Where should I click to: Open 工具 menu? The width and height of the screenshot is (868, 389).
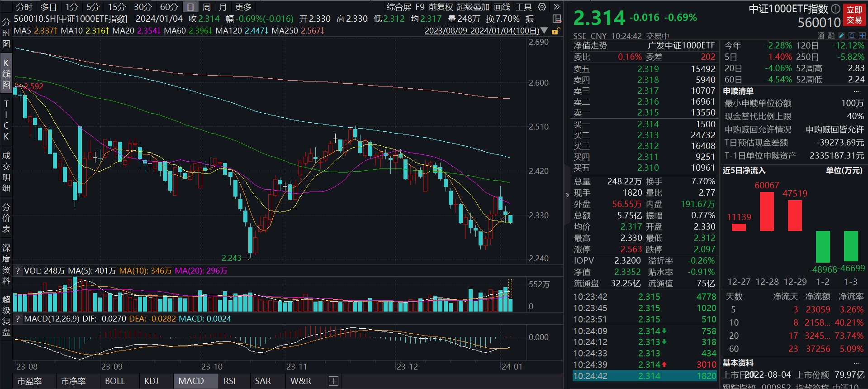pos(524,7)
